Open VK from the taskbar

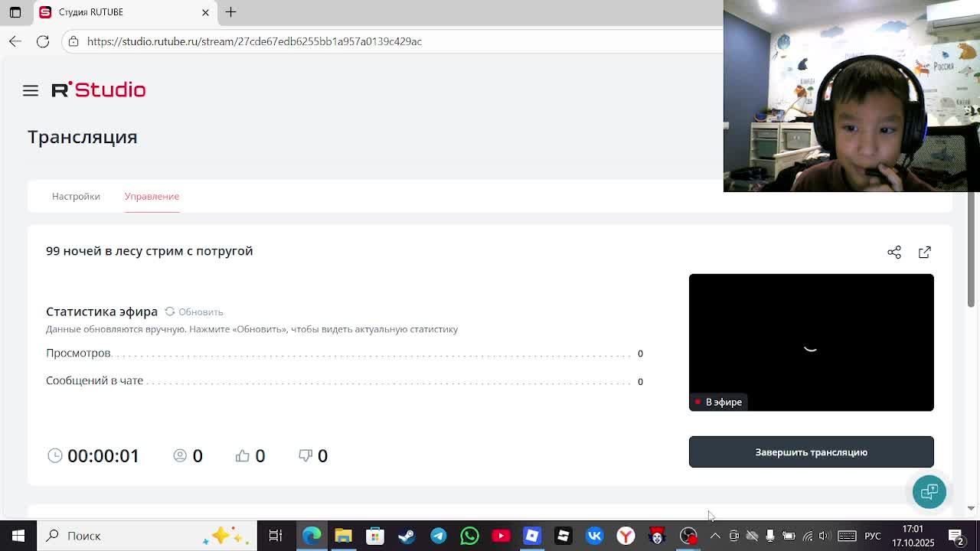click(x=595, y=536)
